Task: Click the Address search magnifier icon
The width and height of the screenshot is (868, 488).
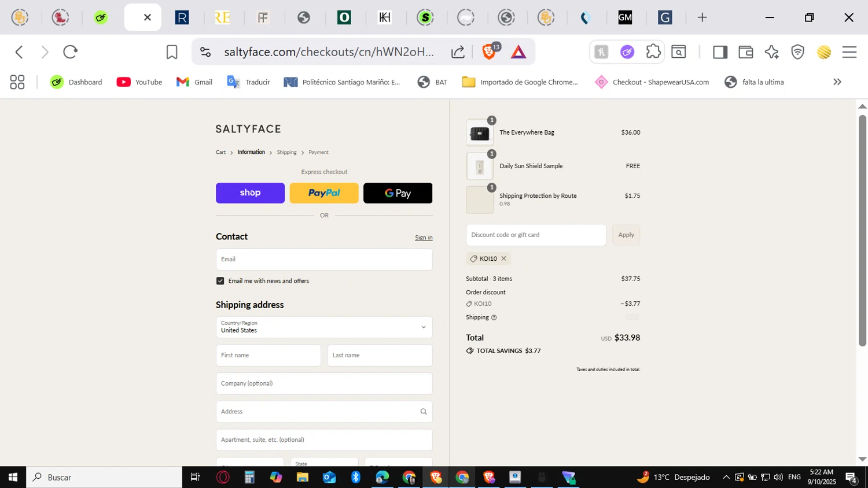Action: tap(424, 412)
